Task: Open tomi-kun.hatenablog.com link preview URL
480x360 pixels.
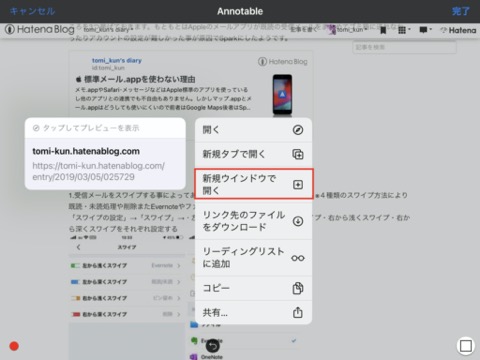Action: click(99, 171)
